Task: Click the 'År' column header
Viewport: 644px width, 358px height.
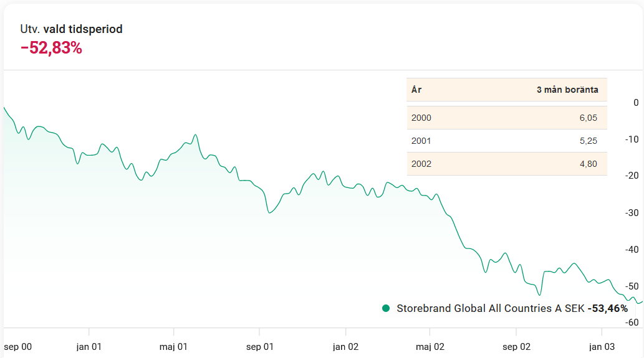Action: point(416,90)
